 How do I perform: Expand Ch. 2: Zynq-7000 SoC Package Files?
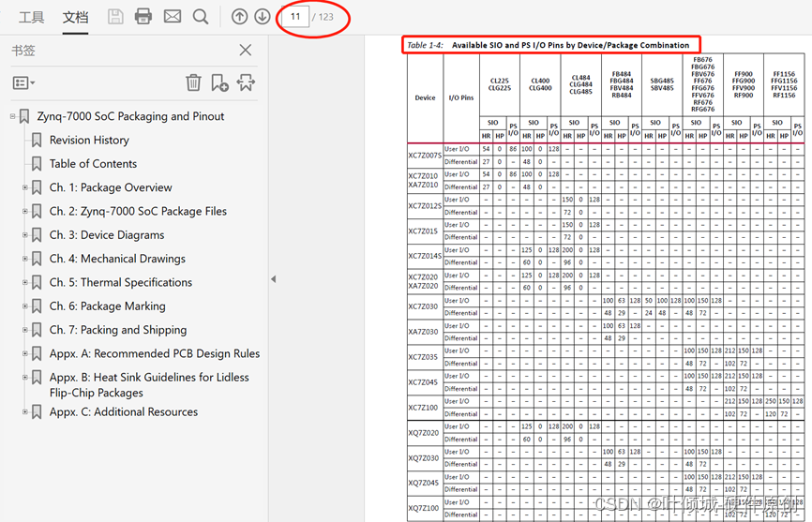25,211
